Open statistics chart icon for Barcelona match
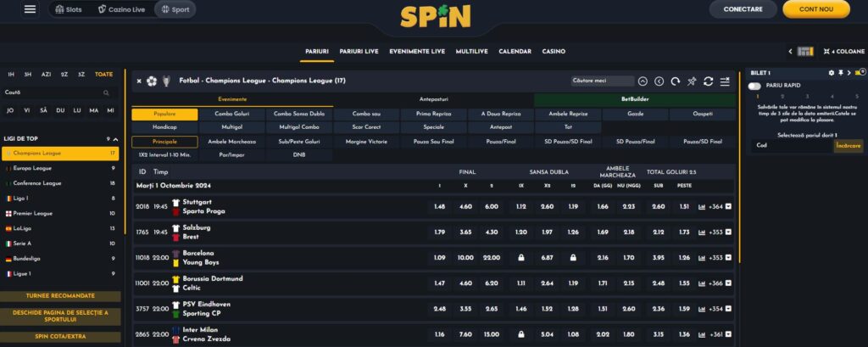 702,258
